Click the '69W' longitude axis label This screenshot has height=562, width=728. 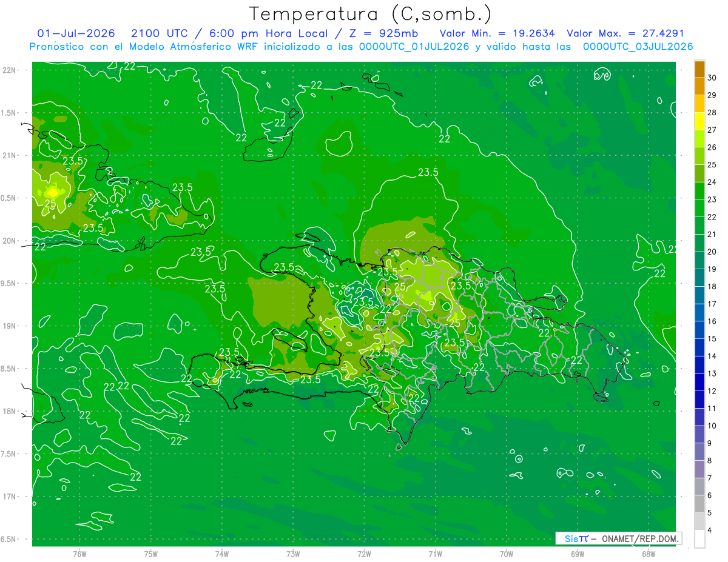(578, 554)
